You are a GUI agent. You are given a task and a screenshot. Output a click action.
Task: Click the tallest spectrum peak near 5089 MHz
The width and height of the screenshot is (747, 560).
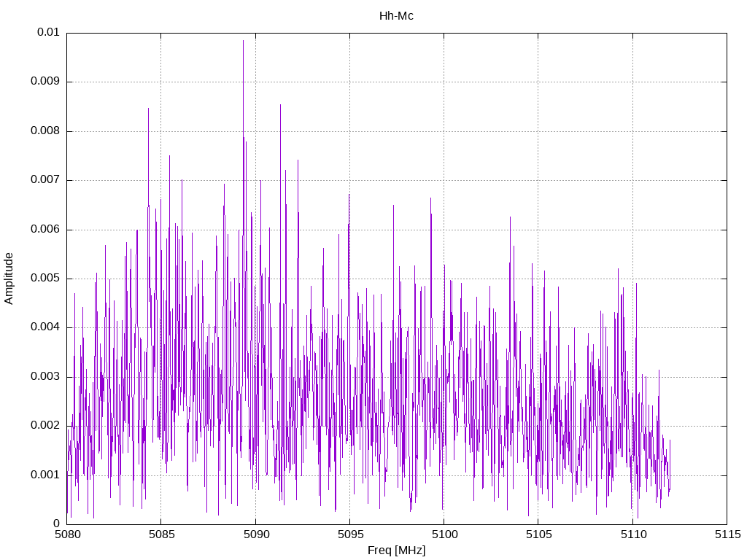point(243,41)
